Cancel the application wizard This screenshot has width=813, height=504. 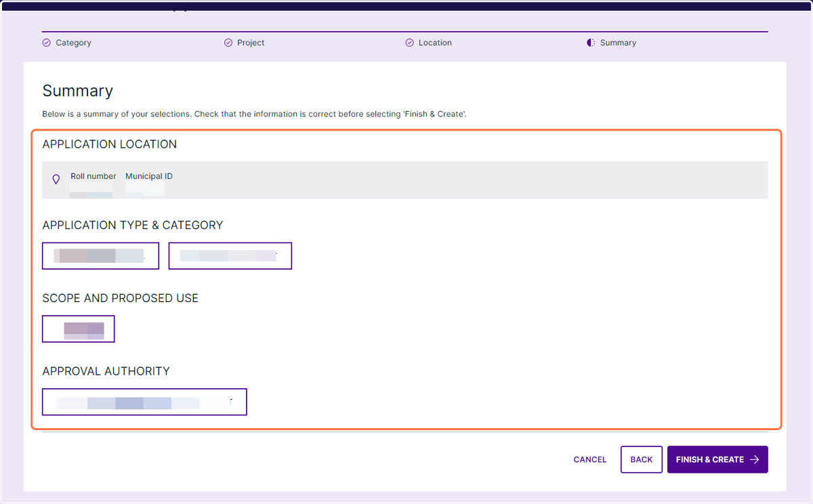pyautogui.click(x=590, y=459)
